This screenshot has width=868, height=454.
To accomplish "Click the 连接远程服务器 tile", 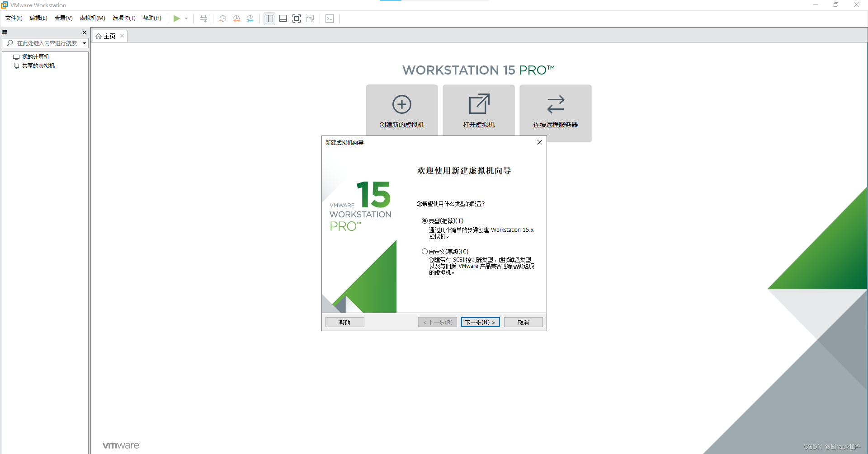I will click(556, 113).
